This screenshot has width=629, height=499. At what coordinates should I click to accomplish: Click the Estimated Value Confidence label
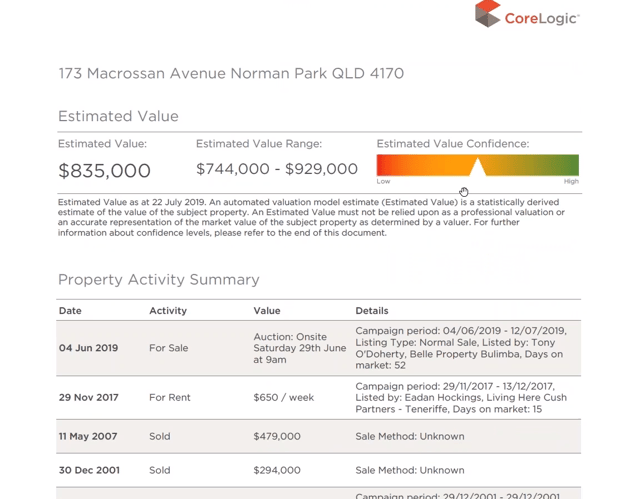[x=452, y=144]
